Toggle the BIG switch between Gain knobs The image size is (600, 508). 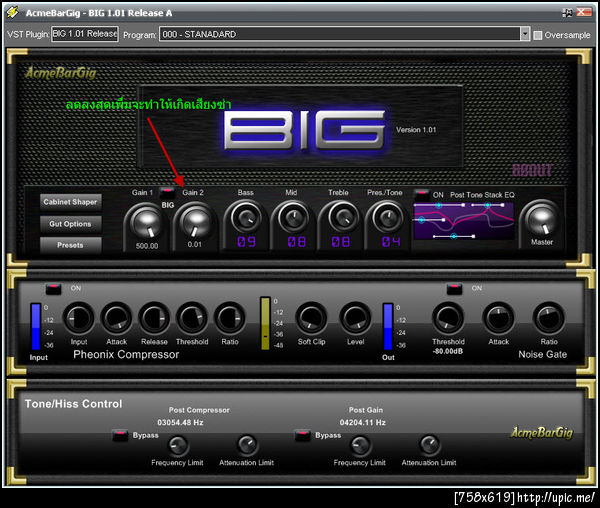pos(167,191)
